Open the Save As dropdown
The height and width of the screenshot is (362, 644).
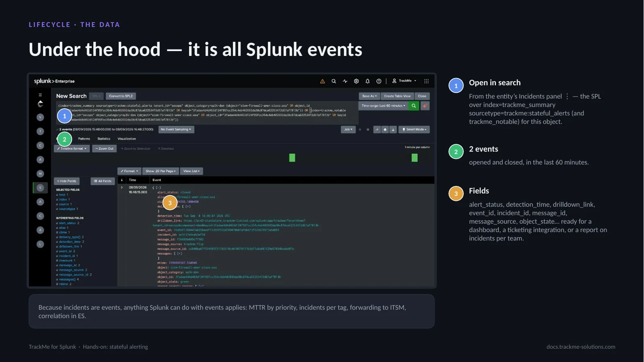pos(369,96)
